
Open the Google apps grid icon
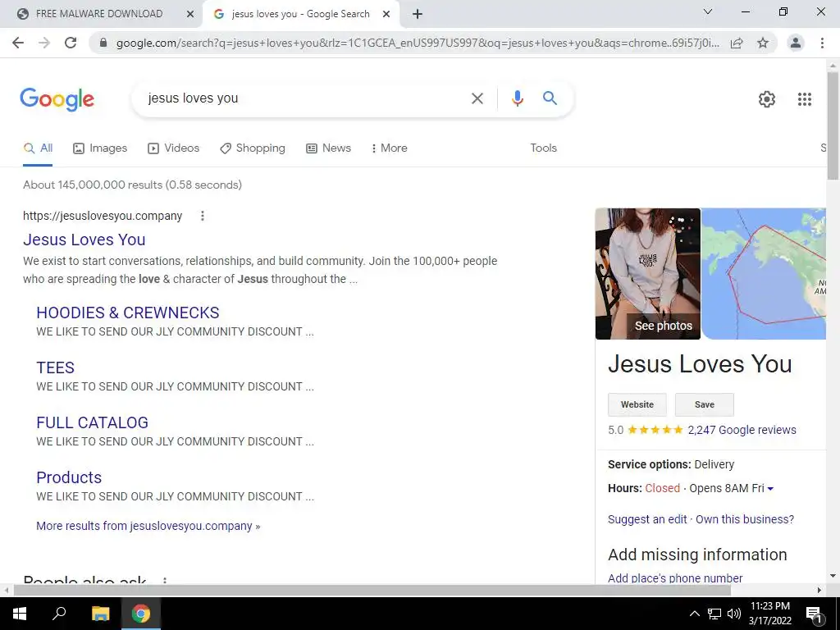click(804, 99)
